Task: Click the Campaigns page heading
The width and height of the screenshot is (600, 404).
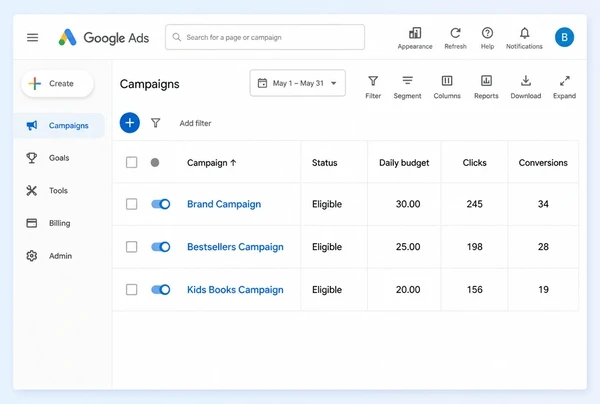Action: point(150,84)
